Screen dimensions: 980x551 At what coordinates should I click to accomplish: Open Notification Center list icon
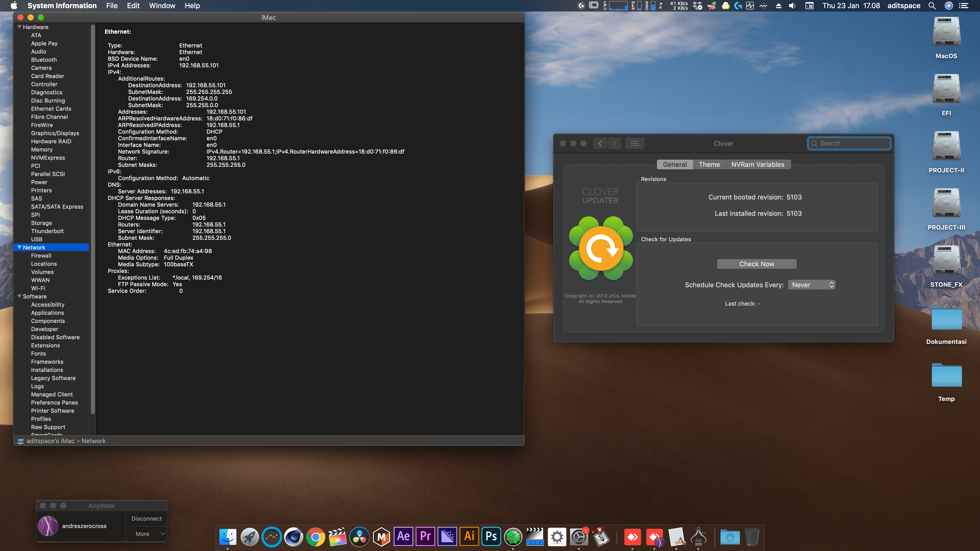[964, 6]
